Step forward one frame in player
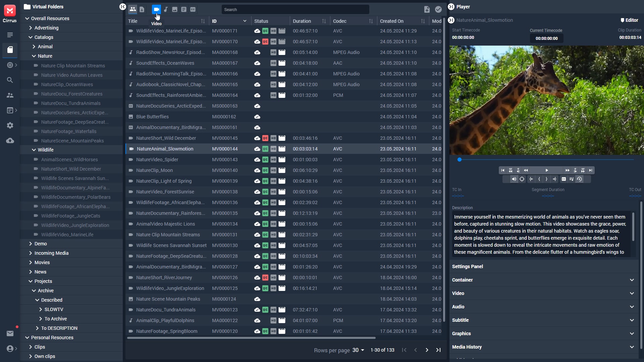Image resolution: width=644 pixels, height=362 pixels. (575, 170)
